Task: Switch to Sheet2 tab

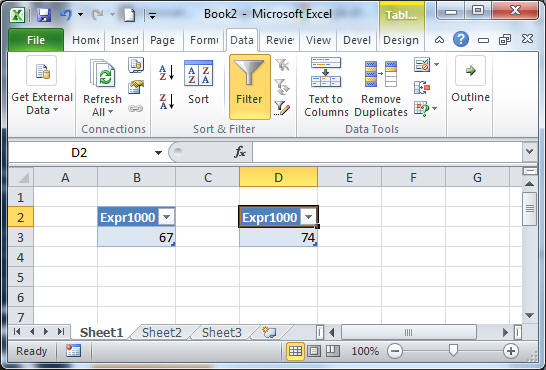Action: tap(162, 333)
